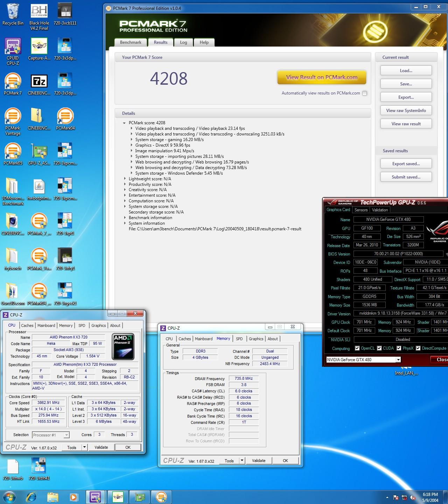The image size is (448, 504).
Task: Select the hwbotprime java file icon
Action: click(39, 189)
